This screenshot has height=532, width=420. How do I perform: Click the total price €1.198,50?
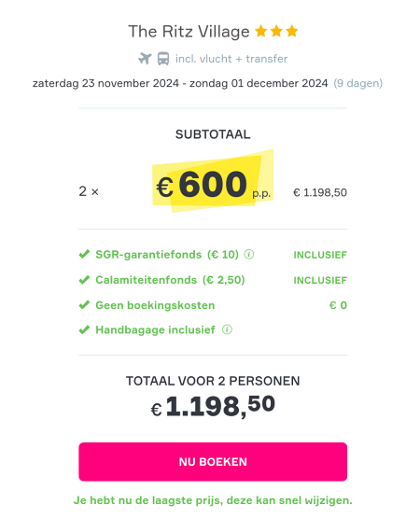coord(213,406)
